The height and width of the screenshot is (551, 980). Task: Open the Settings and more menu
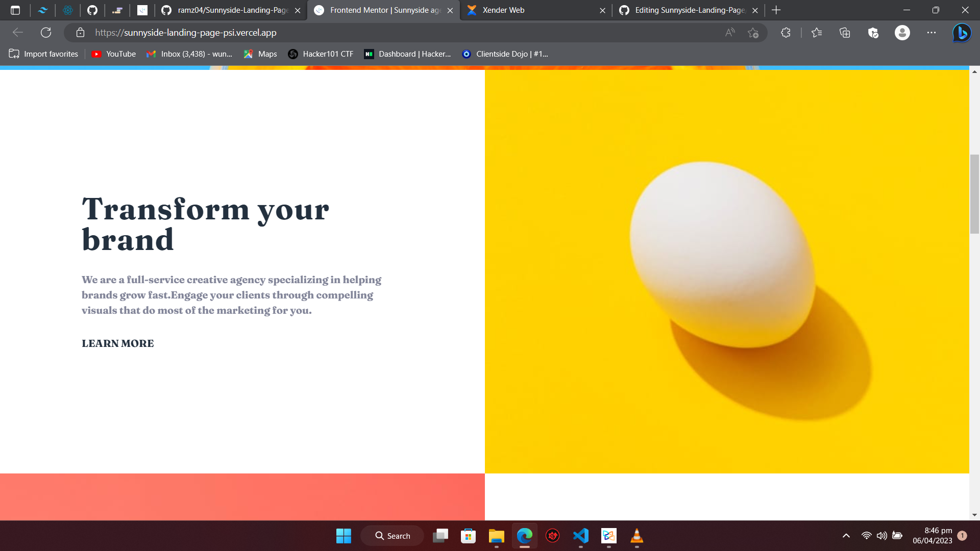[932, 32]
